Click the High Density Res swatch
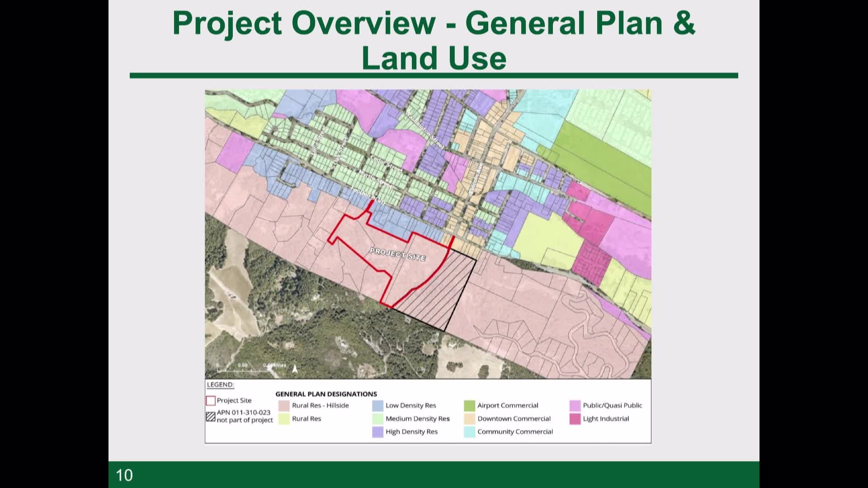Screen dimensions: 868x488 377,432
